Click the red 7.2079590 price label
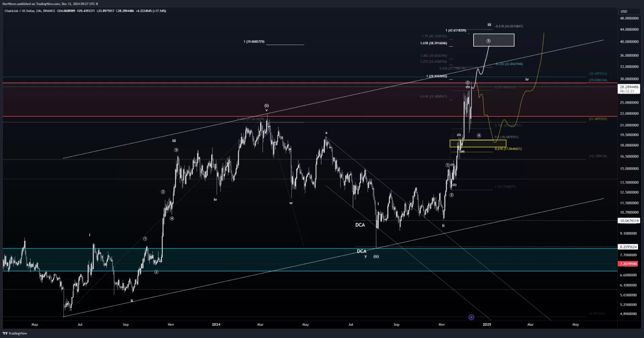Screen dimensions: 644x338 point(628,264)
